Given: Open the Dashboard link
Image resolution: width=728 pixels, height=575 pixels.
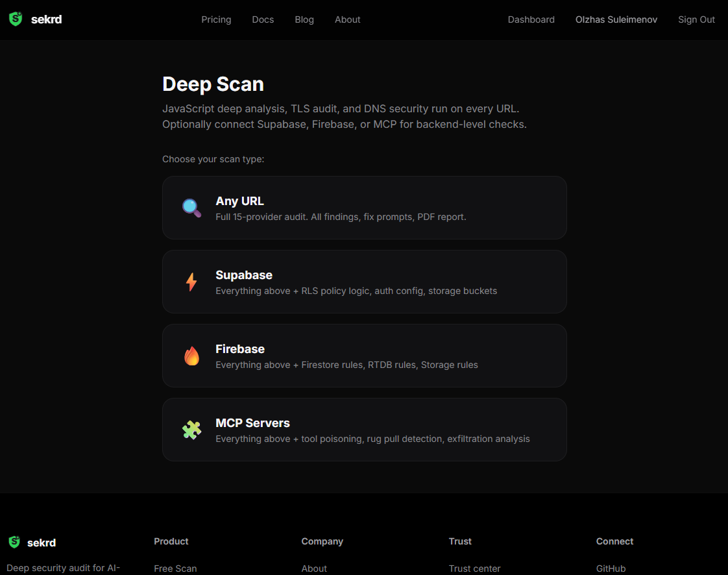Looking at the screenshot, I should [531, 19].
